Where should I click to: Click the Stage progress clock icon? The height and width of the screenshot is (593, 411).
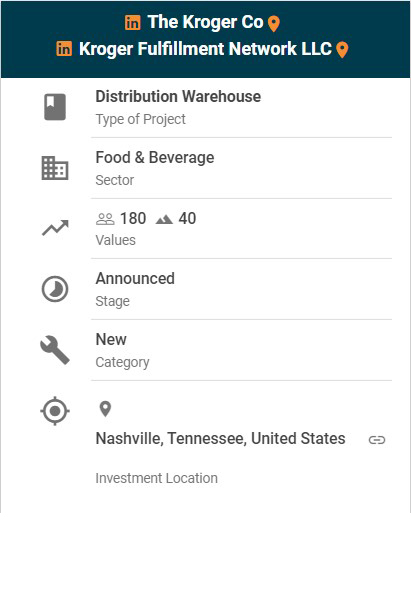point(55,289)
